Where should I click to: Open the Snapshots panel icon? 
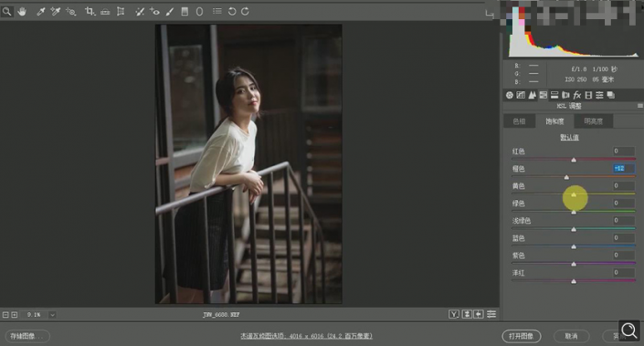click(611, 95)
